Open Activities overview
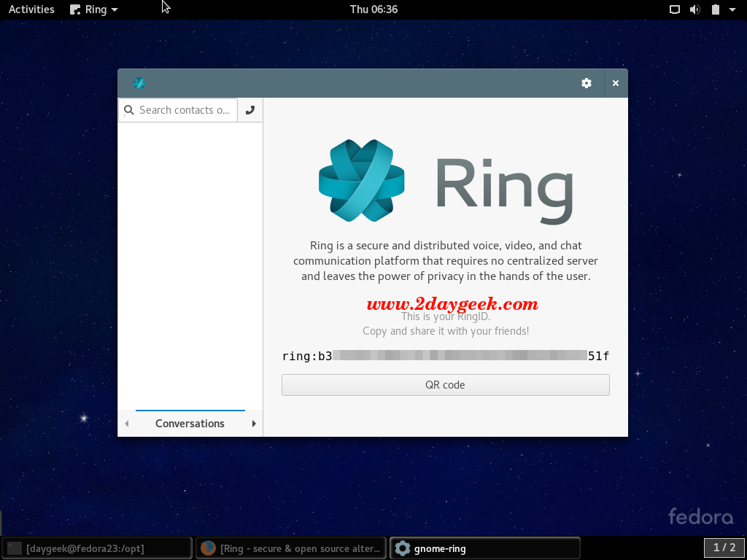 (31, 9)
